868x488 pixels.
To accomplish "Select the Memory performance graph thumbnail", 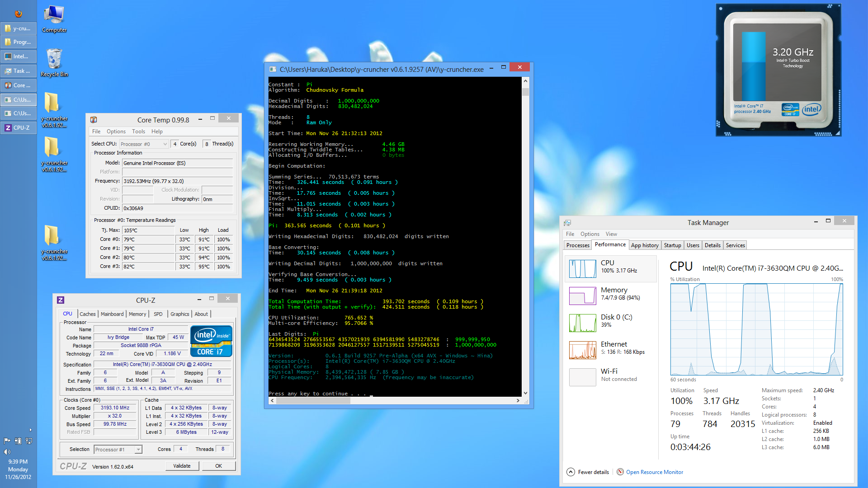I will pyautogui.click(x=582, y=296).
